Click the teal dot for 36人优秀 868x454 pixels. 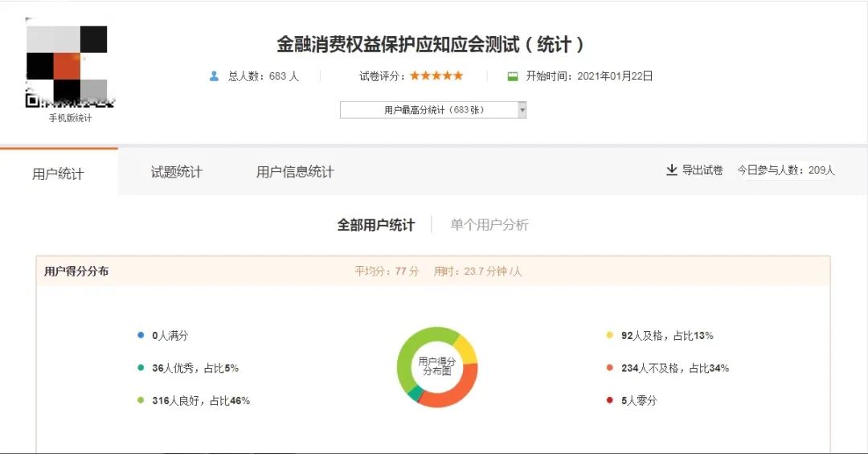(141, 368)
